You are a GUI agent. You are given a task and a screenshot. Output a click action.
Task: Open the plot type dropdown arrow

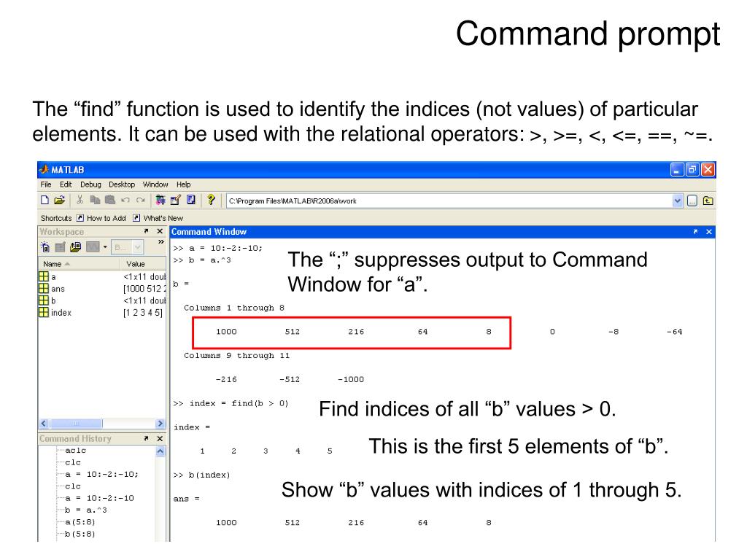click(105, 246)
